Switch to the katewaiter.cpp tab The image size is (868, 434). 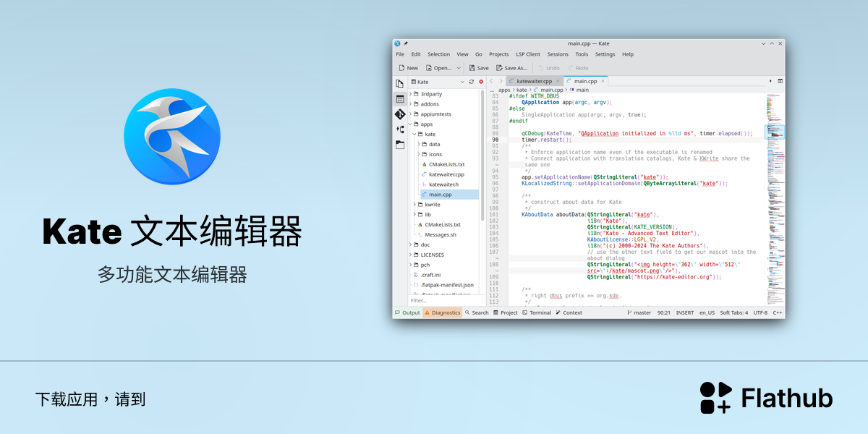point(534,81)
